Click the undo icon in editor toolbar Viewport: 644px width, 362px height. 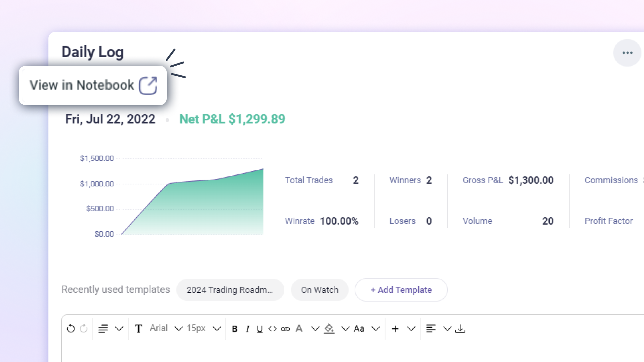(71, 328)
